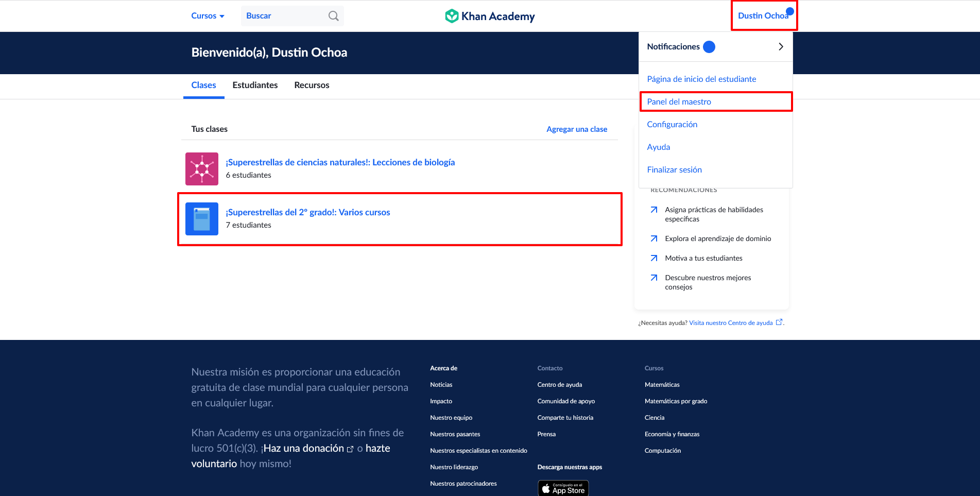Open Descubre nuestros mejores consejos
Viewport: 980px width, 496px height.
pyautogui.click(x=708, y=282)
